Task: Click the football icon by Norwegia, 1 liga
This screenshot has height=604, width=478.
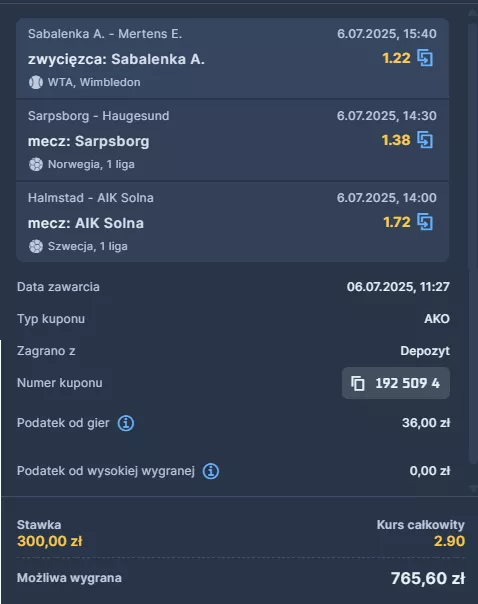Action: tap(36, 164)
